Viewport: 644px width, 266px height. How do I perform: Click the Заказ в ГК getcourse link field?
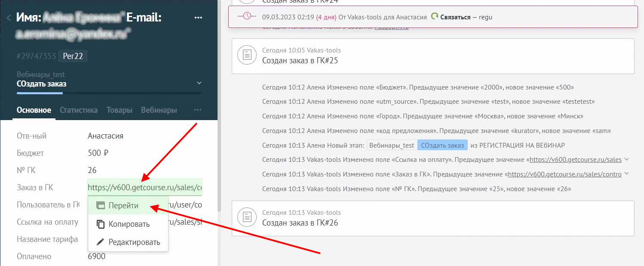[144, 188]
